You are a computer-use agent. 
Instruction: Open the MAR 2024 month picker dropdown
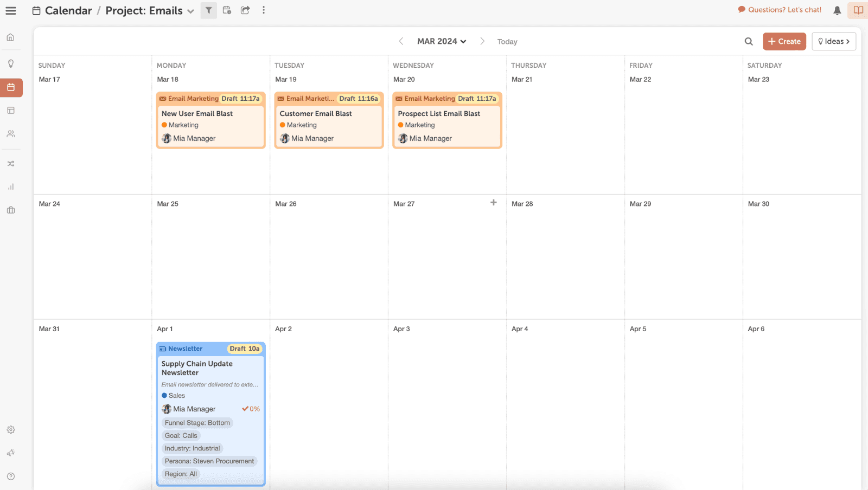tap(441, 41)
